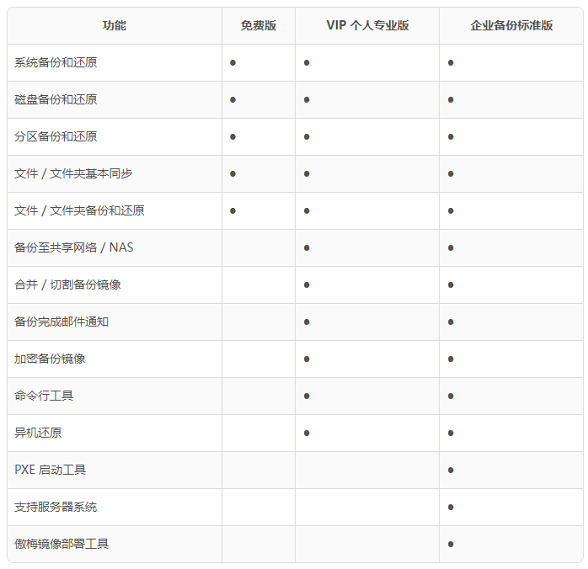Select the 合并 / 切割备份镜像 row label
The width and height of the screenshot is (588, 569).
pos(68,285)
